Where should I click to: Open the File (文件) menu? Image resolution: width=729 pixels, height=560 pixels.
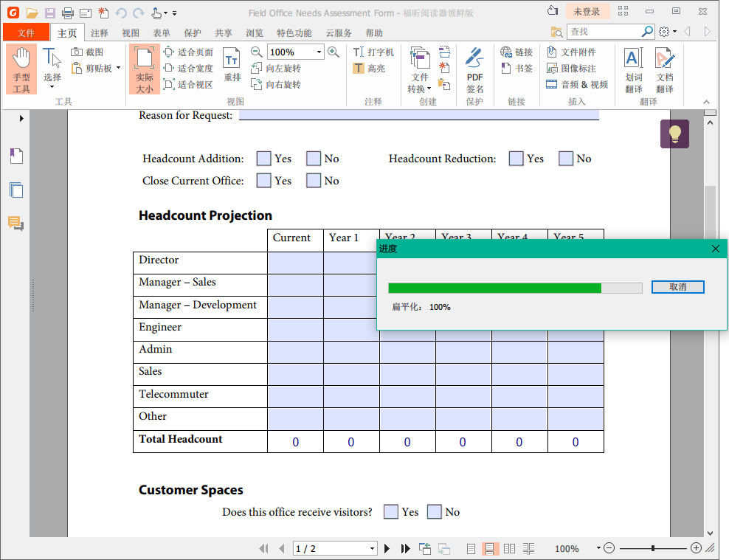pos(26,33)
